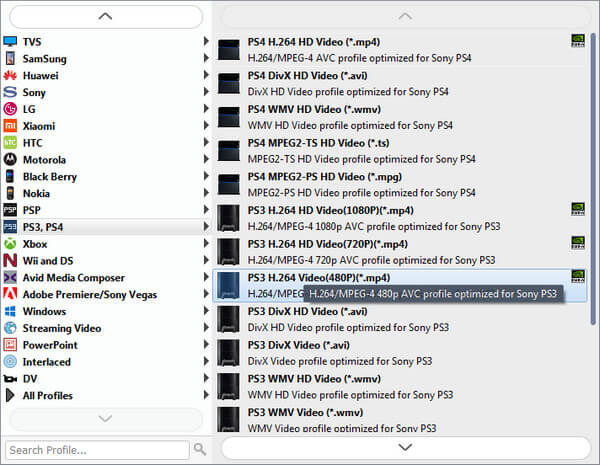This screenshot has height=465, width=600.
Task: Select PS3 H.264 HD Video(720P) profile
Action: pyautogui.click(x=327, y=244)
